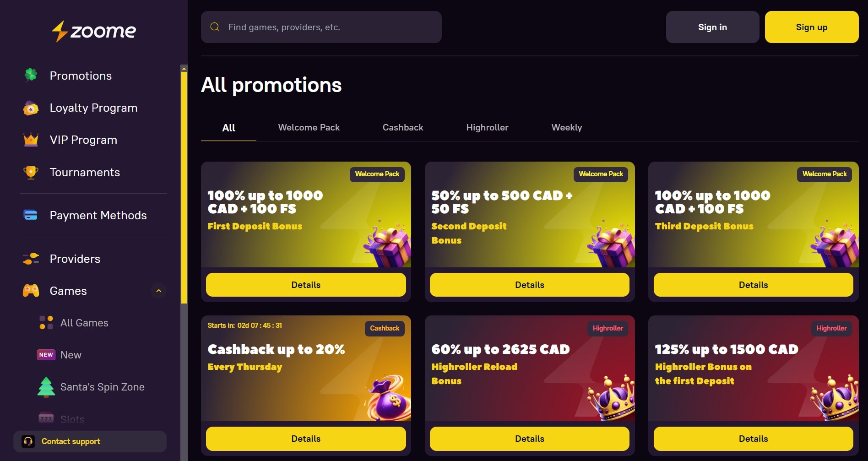
Task: Click the Tournaments trophy icon
Action: coord(31,172)
